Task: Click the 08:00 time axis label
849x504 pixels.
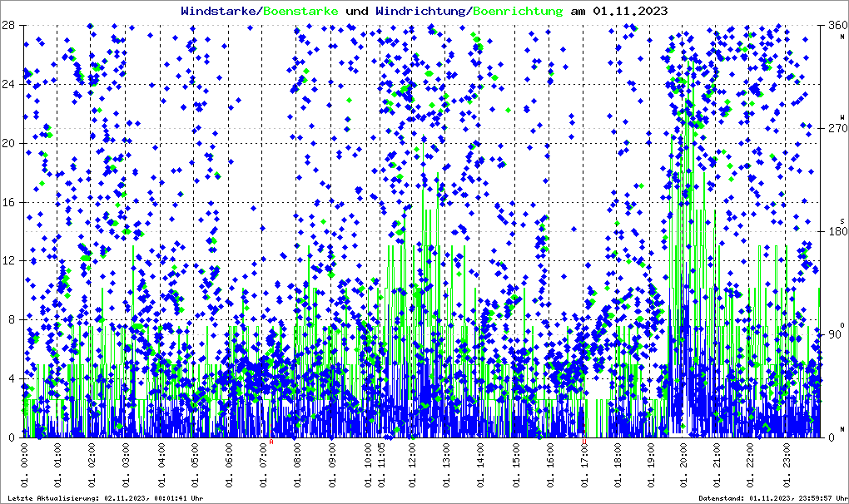Action: pyautogui.click(x=296, y=465)
